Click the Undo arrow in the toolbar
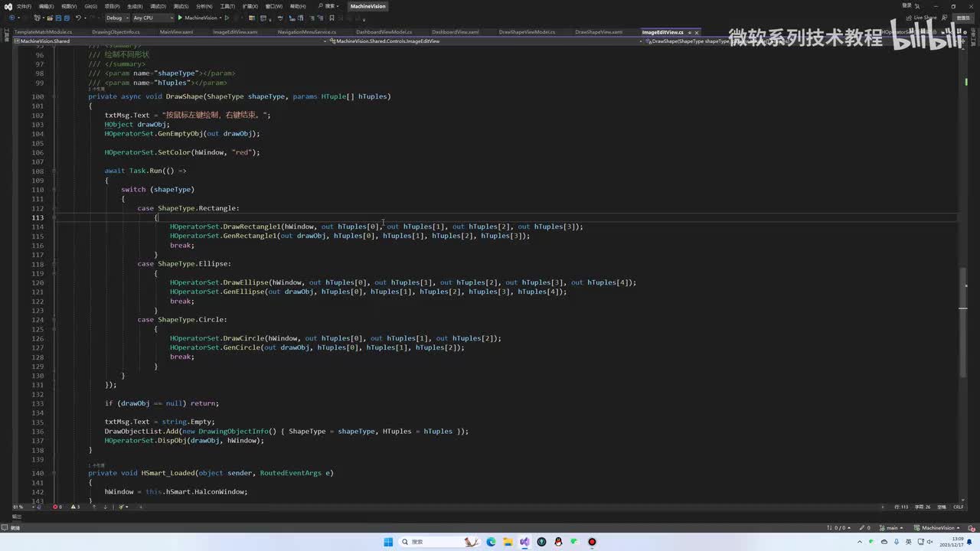Viewport: 980px width, 551px height. pyautogui.click(x=78, y=18)
